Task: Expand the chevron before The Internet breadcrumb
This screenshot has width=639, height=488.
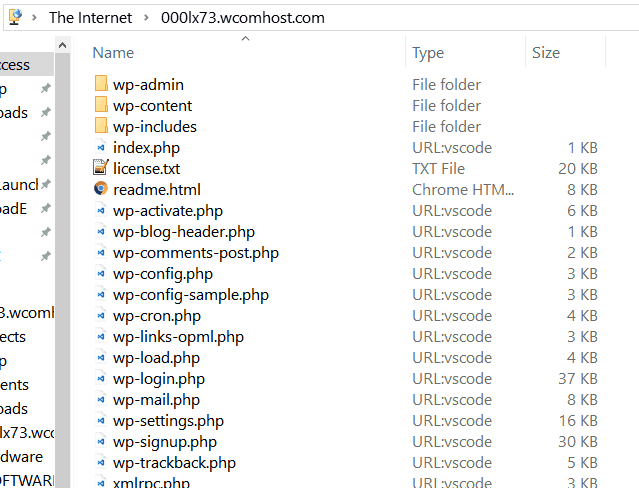Action: click(35, 18)
